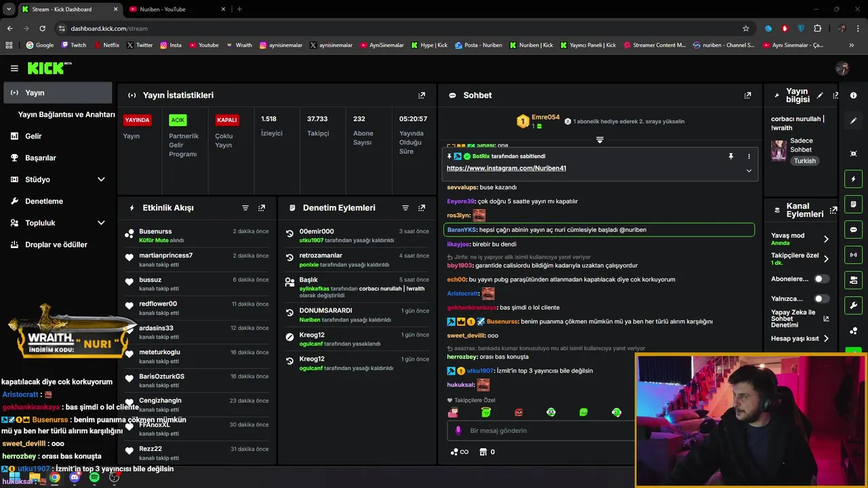Open the hamburger menu beside Kick logo
Image resolution: width=868 pixels, height=488 pixels.
[14, 68]
